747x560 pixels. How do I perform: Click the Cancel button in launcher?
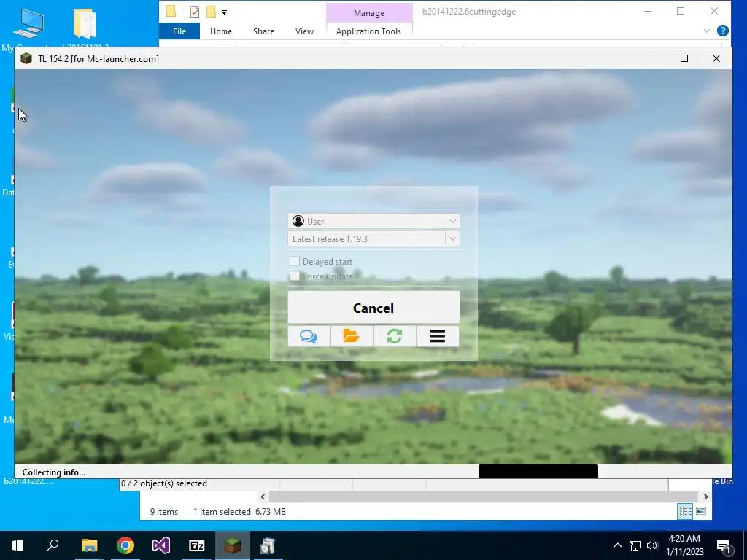pyautogui.click(x=373, y=308)
